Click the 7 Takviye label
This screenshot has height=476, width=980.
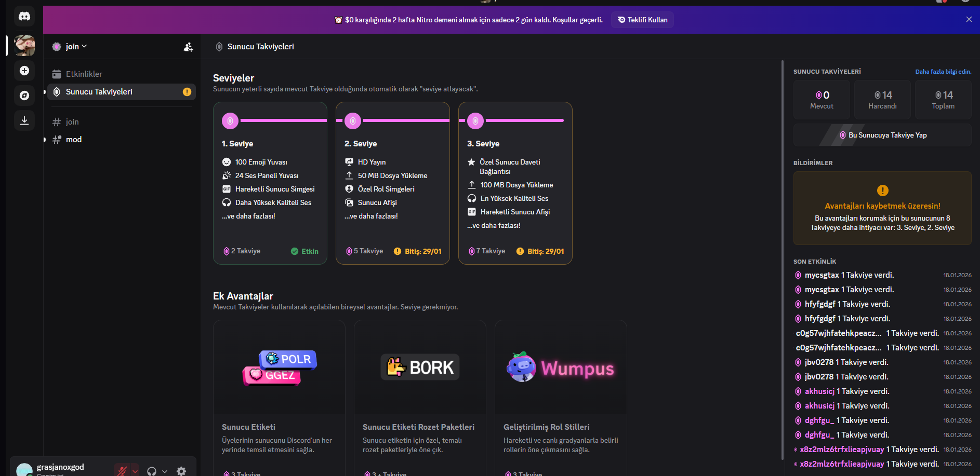(491, 251)
